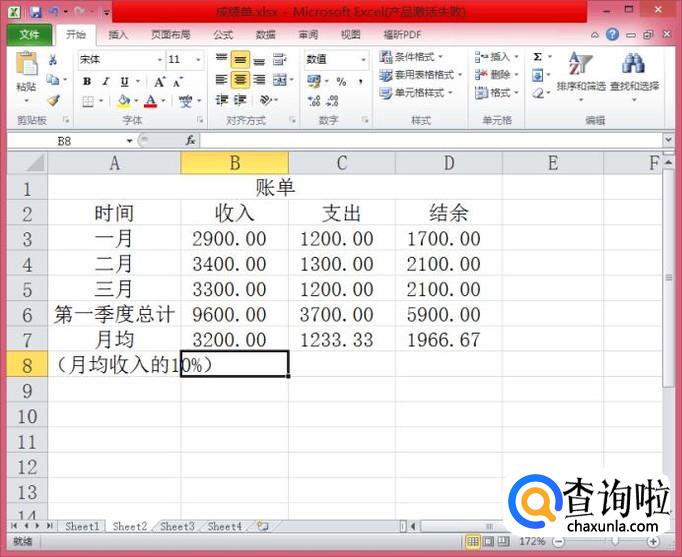Click the phonetic guide 文 icon
Screen dimensions: 682x557
tap(185, 101)
